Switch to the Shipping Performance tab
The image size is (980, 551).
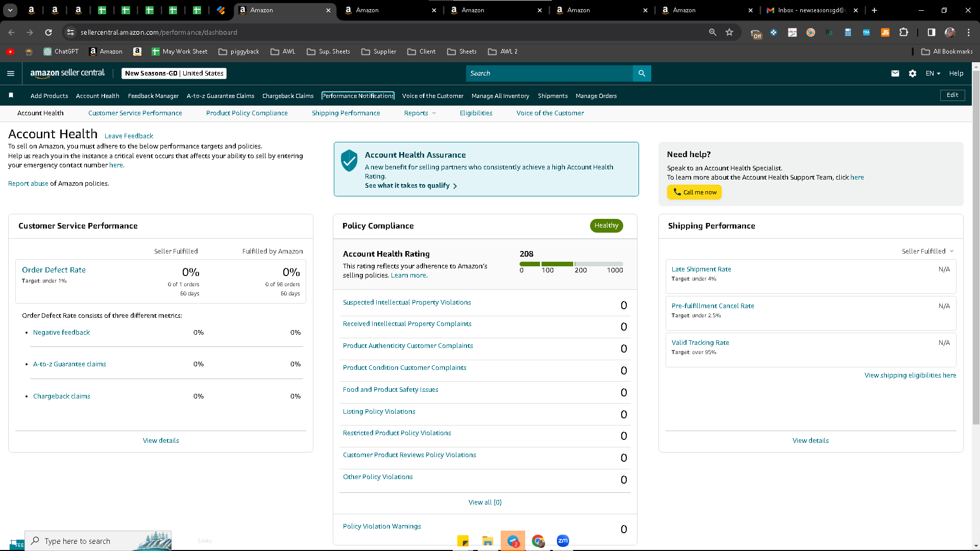[346, 113]
